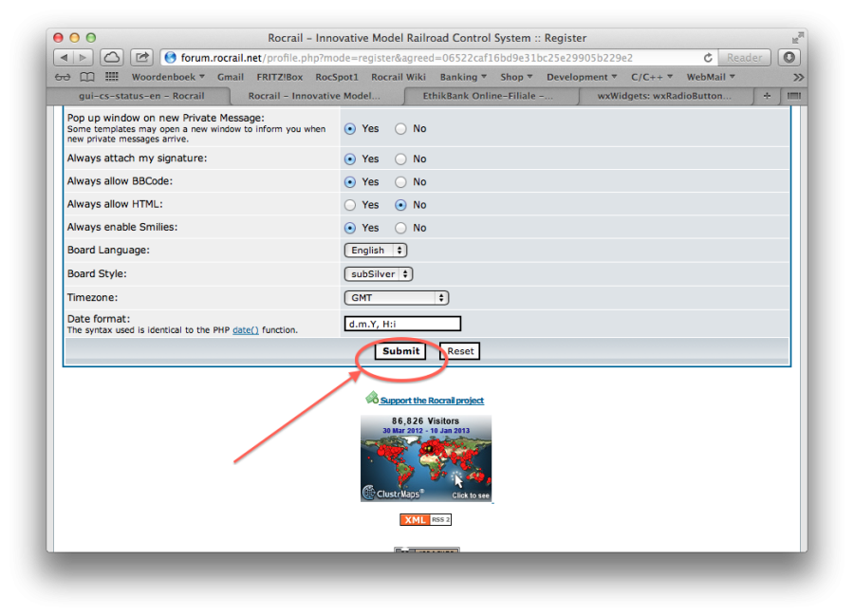Screen dimensions: 854x616
Task: Open the Banking bookmarks menu
Action: 463,77
